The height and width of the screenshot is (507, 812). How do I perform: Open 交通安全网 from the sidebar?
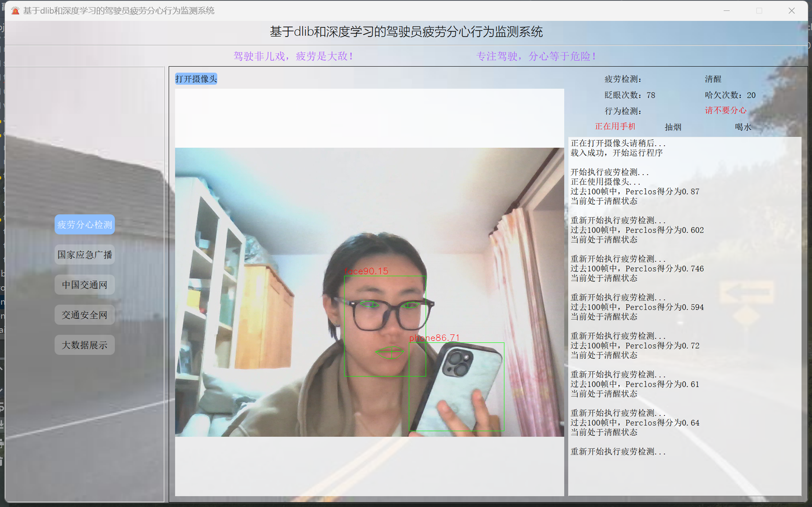click(85, 315)
